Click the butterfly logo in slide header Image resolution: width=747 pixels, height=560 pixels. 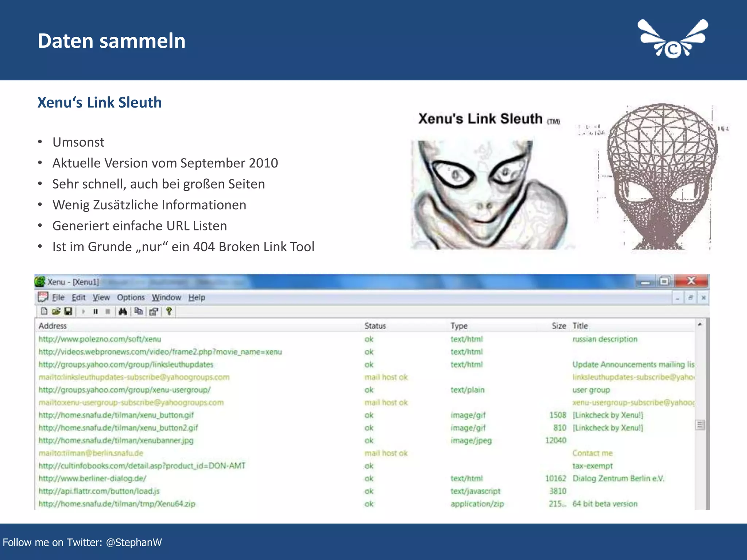(x=673, y=39)
